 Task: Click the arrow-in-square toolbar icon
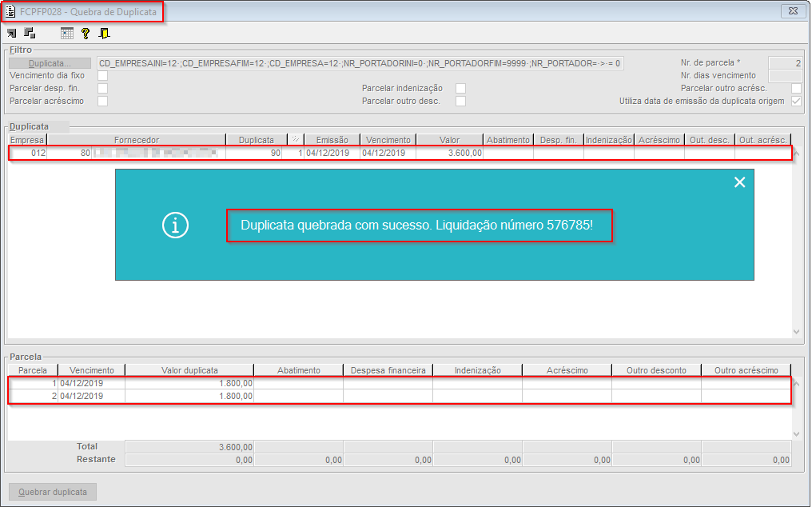point(11,34)
